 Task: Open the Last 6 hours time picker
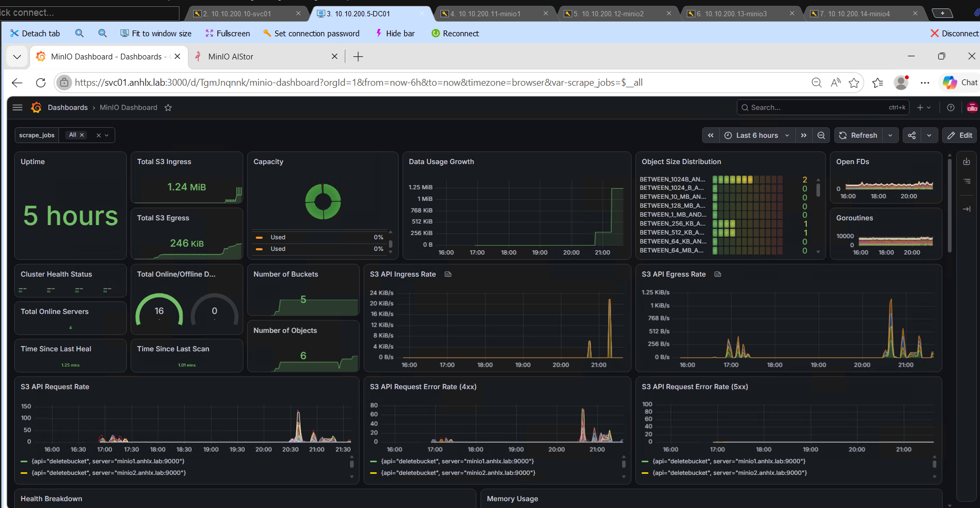[757, 135]
